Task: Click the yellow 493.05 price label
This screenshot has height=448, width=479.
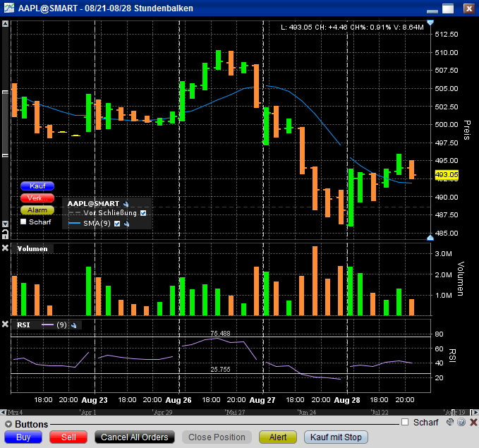Action: coord(447,175)
